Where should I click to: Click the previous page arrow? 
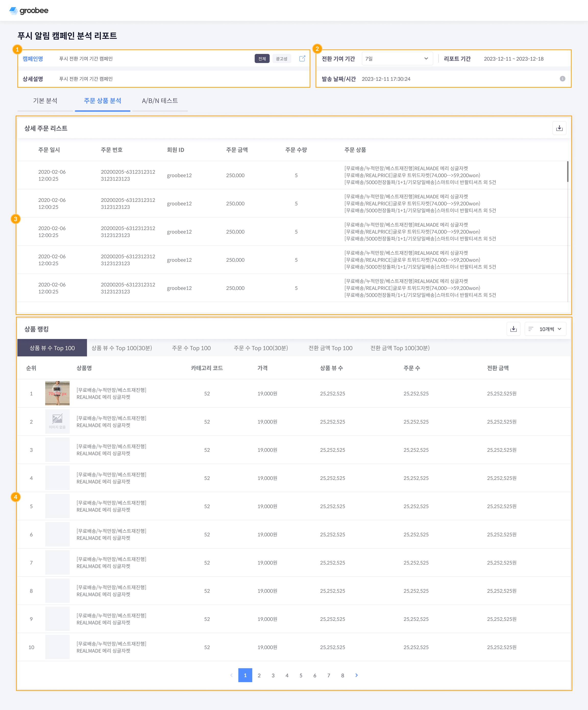[x=231, y=675]
